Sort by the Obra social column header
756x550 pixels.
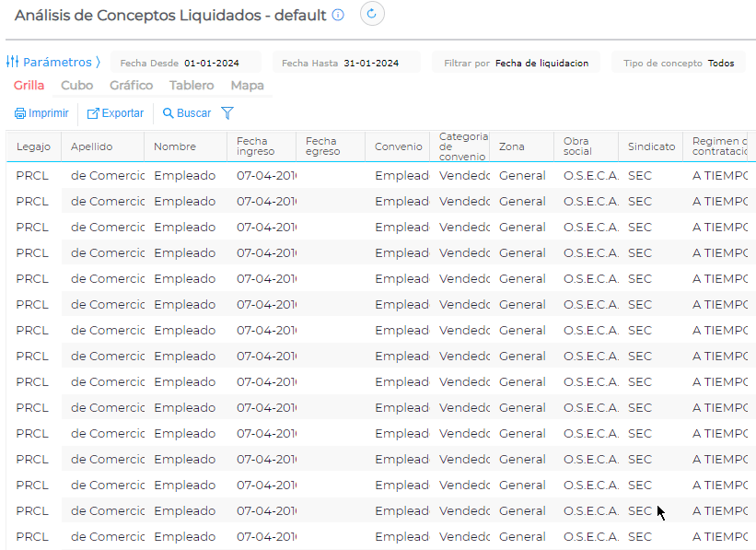click(587, 146)
